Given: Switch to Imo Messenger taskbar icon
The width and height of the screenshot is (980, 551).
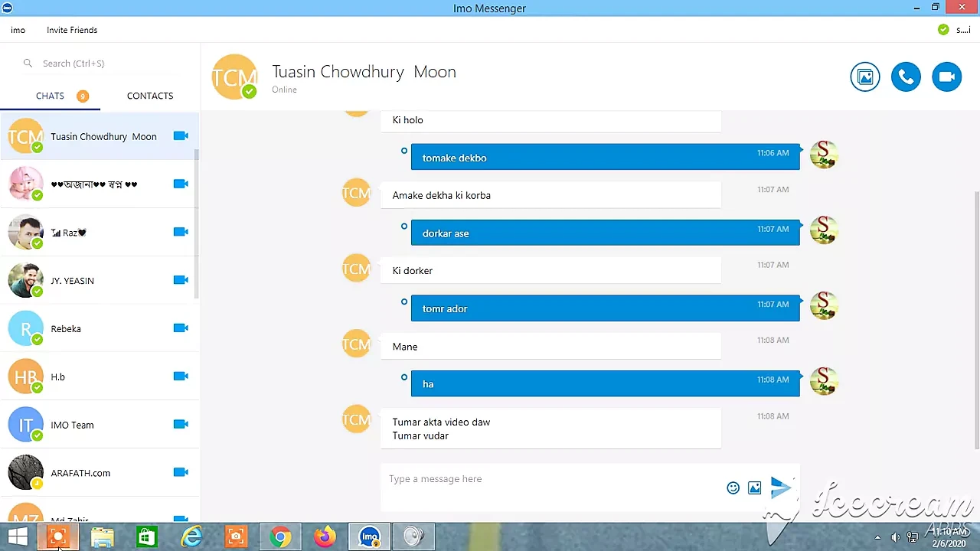Looking at the screenshot, I should [x=370, y=537].
